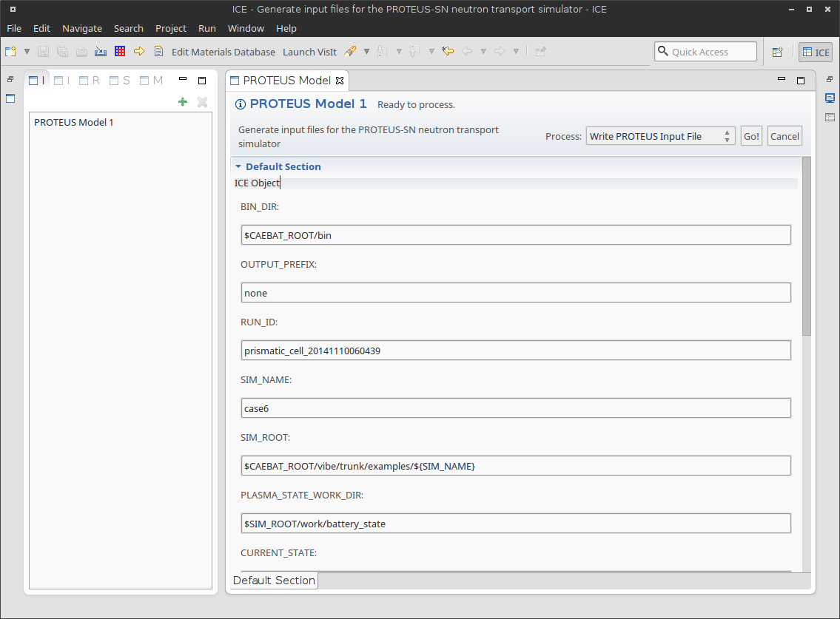Image resolution: width=840 pixels, height=619 pixels.
Task: Click the Previous Annotation up-arrow icon
Action: click(x=414, y=52)
